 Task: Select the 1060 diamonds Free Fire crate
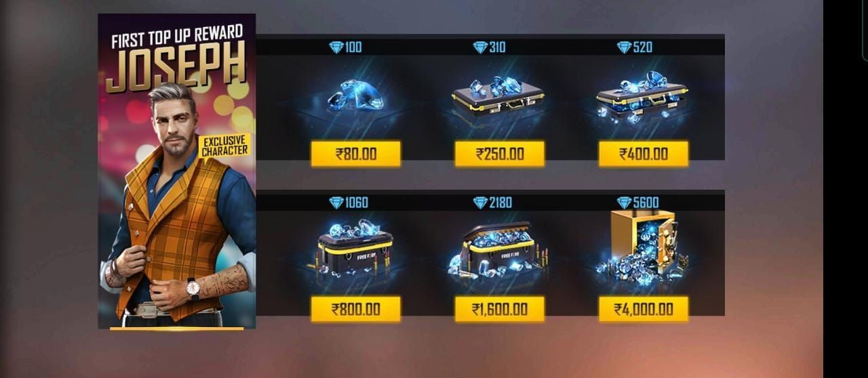click(x=354, y=248)
